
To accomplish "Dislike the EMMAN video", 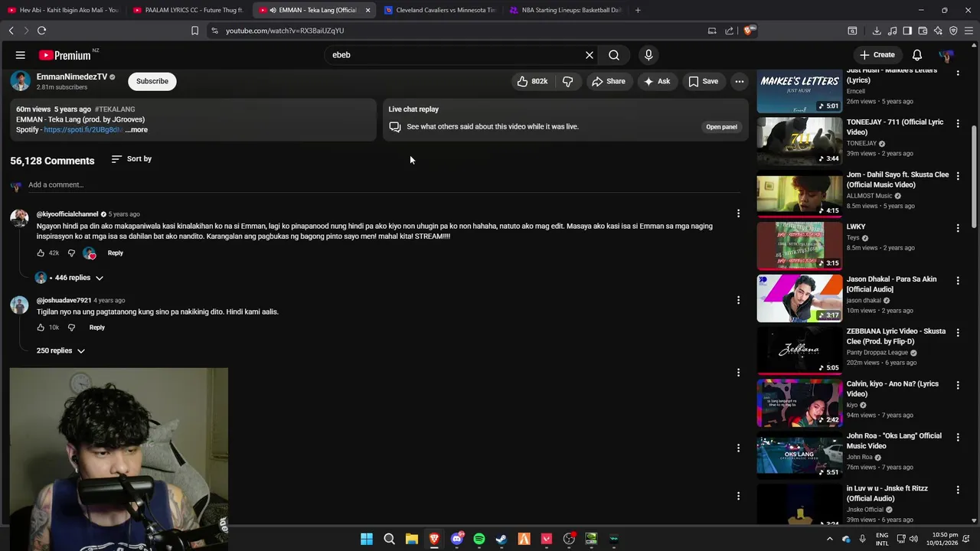I will pos(567,81).
